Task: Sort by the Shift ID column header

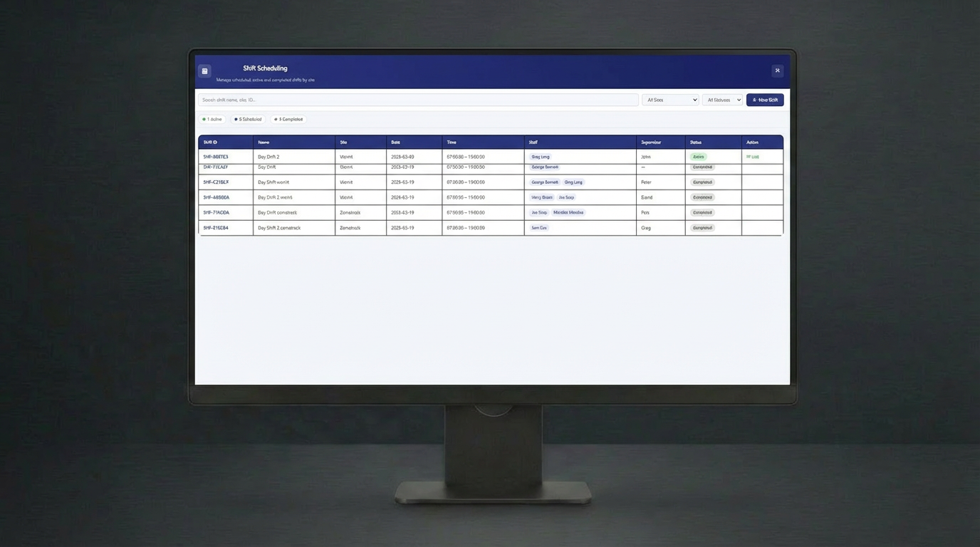Action: pos(210,142)
